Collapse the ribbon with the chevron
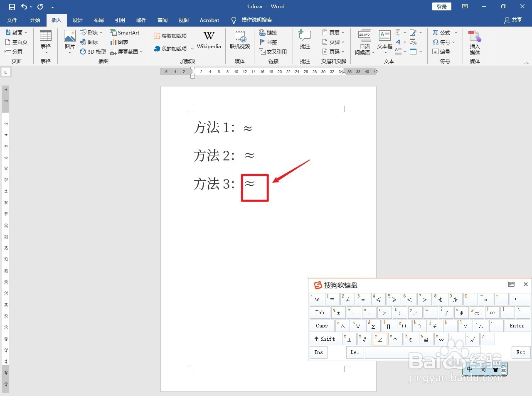Image resolution: width=532 pixels, height=396 pixels. click(526, 63)
